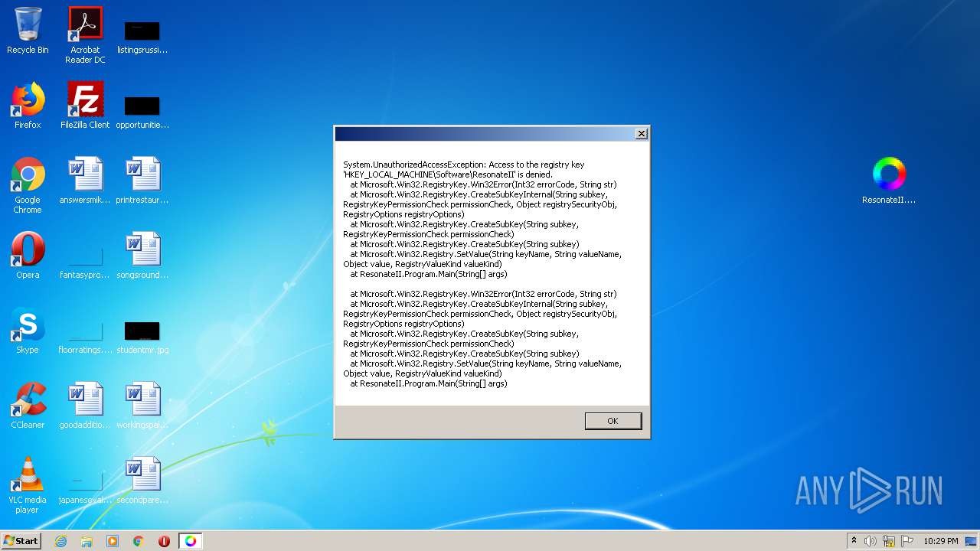Image resolution: width=980 pixels, height=551 pixels.
Task: Select the opportunitie file icon
Action: [x=142, y=111]
